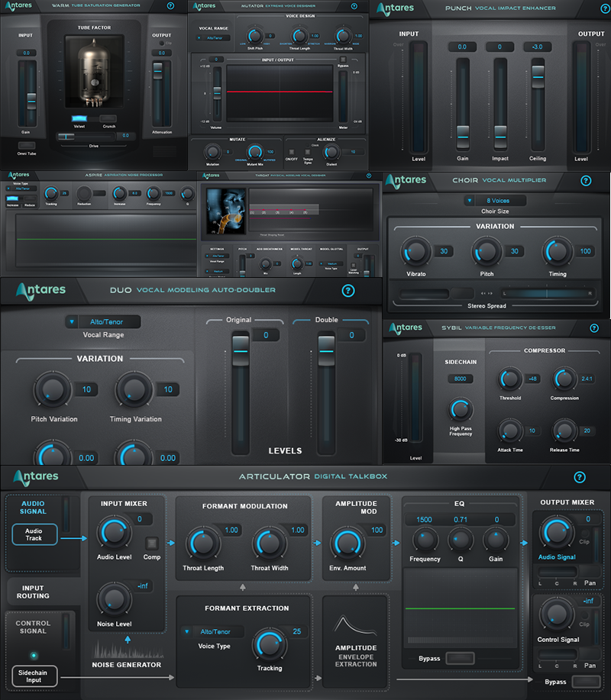This screenshot has height=700, width=611.
Task: Click the PUNCH Ceiling fader handle
Action: coord(538,76)
